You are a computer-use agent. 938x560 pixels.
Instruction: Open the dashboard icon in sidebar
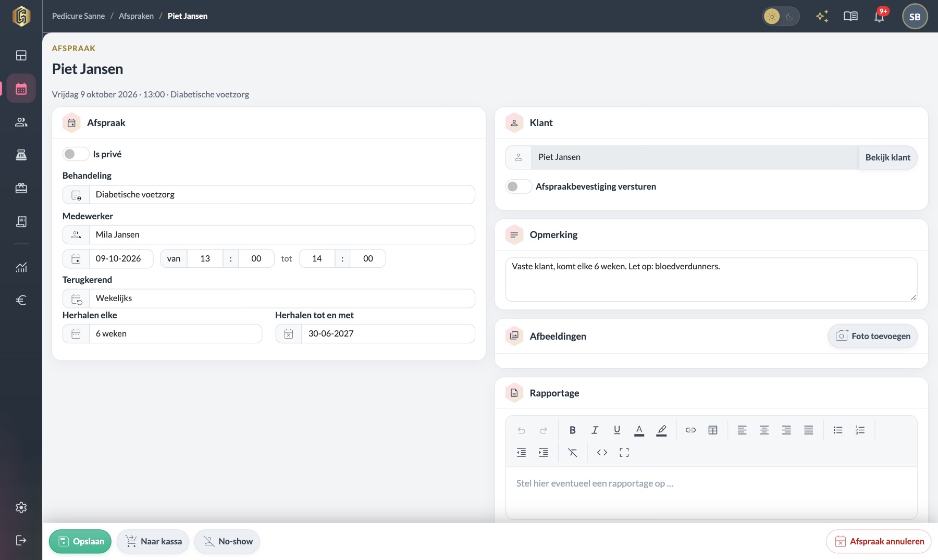coord(21,55)
